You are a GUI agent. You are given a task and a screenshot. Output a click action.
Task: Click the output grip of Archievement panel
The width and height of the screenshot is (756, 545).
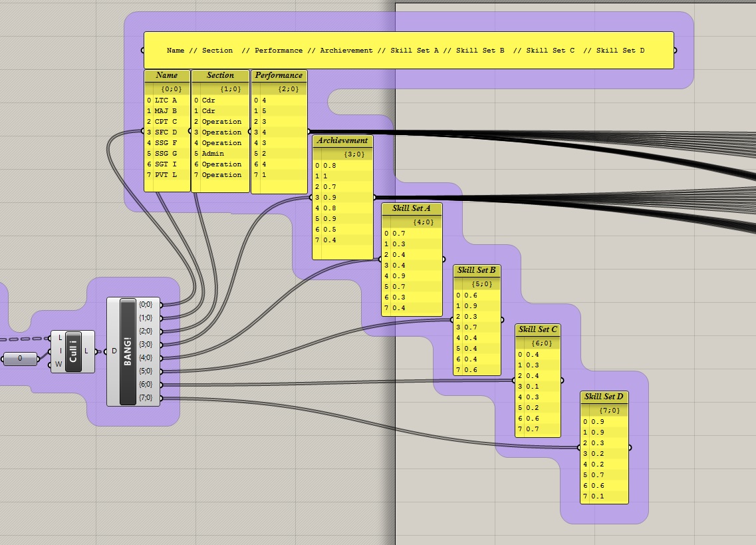click(374, 197)
